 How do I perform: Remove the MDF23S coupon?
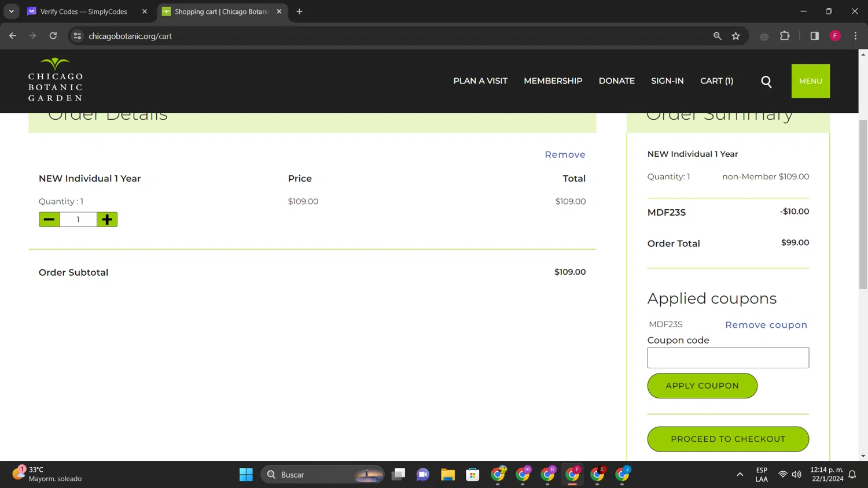[766, 325]
